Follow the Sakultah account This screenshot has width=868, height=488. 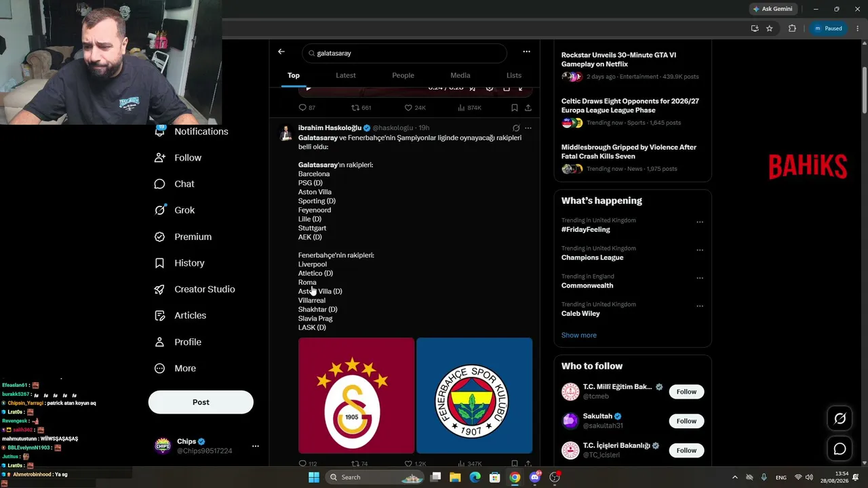[686, 421]
